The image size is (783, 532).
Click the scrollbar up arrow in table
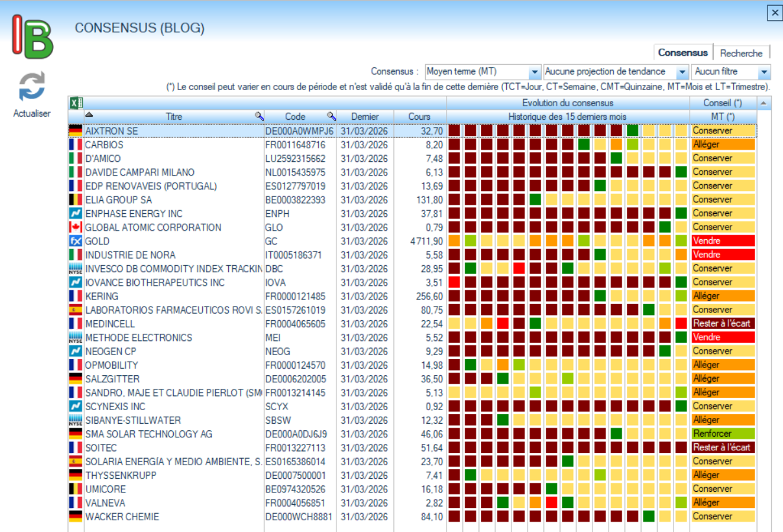(764, 103)
